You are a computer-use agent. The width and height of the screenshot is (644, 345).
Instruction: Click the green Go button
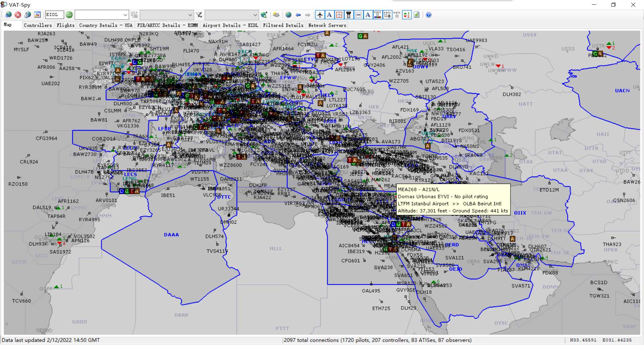69,15
